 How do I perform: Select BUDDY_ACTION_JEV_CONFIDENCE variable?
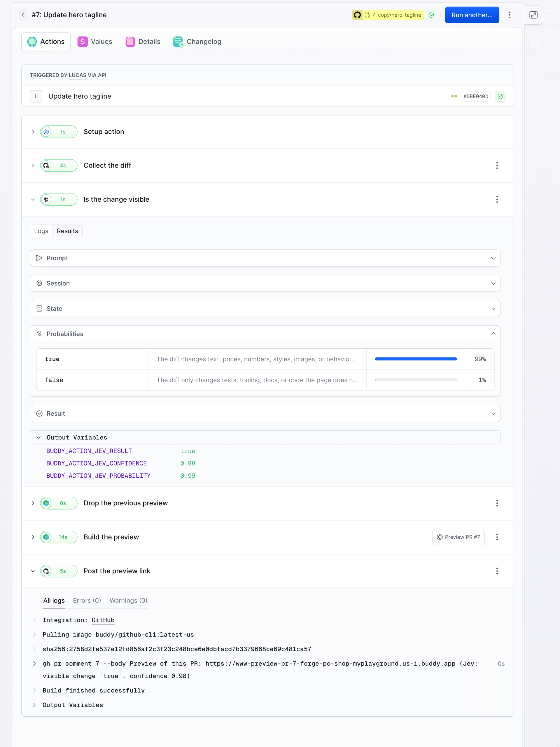coord(97,464)
